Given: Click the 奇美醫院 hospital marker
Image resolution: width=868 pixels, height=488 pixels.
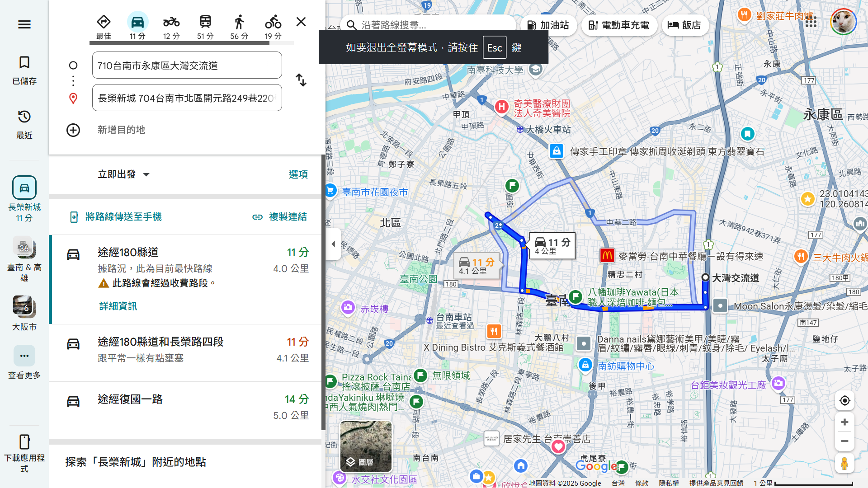Looking at the screenshot, I should tap(501, 107).
